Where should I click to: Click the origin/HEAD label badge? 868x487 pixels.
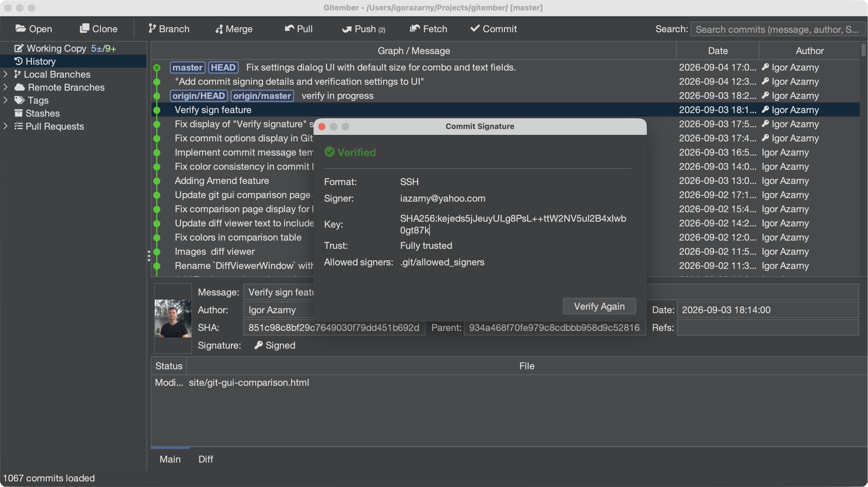tap(199, 96)
